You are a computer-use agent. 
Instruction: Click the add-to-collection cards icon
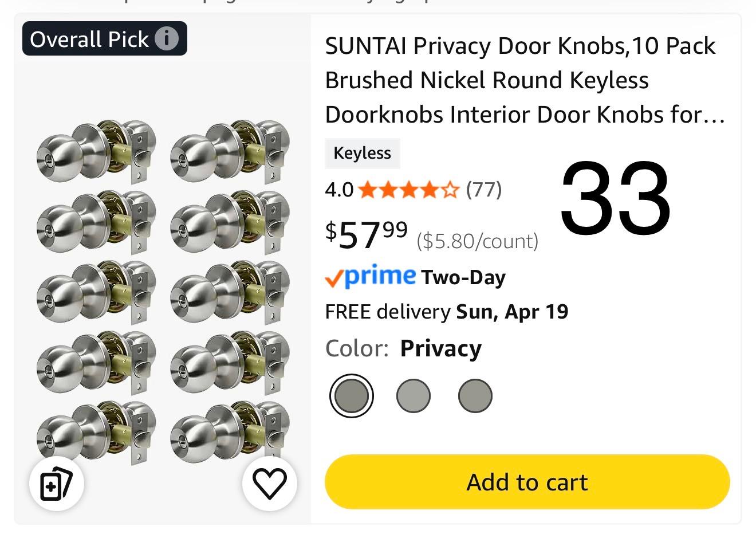56,484
